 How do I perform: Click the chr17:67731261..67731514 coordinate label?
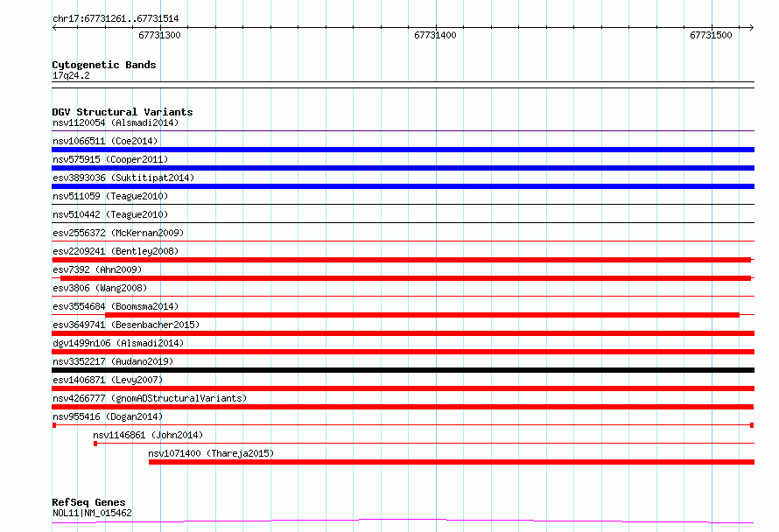(x=116, y=19)
